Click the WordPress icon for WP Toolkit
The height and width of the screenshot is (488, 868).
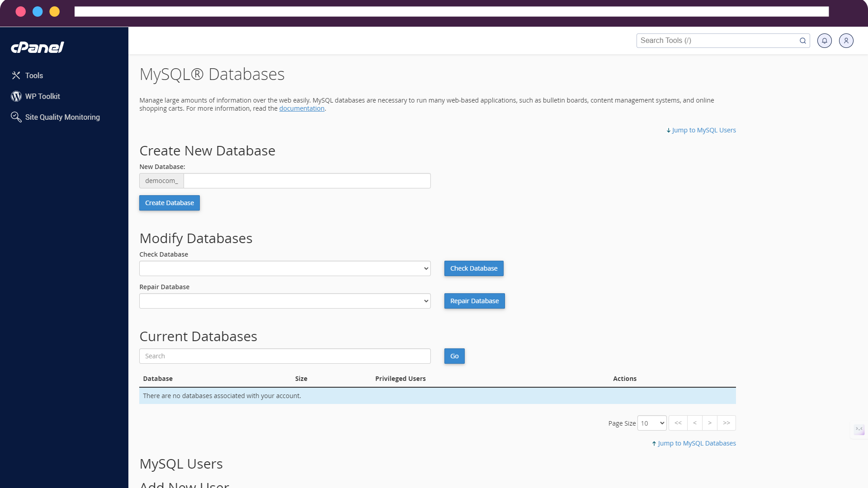[16, 96]
